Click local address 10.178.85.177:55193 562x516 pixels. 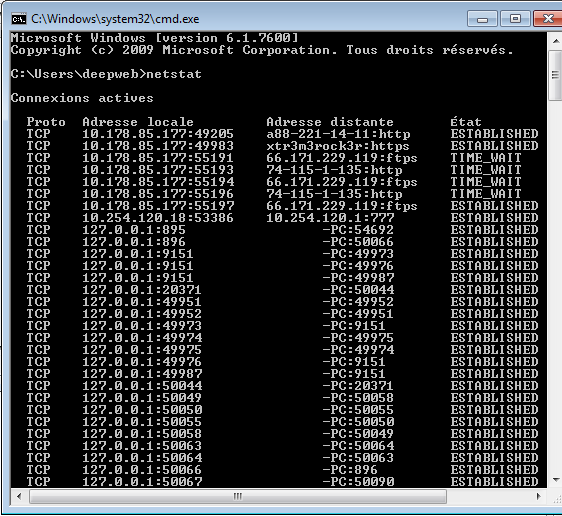pos(158,170)
